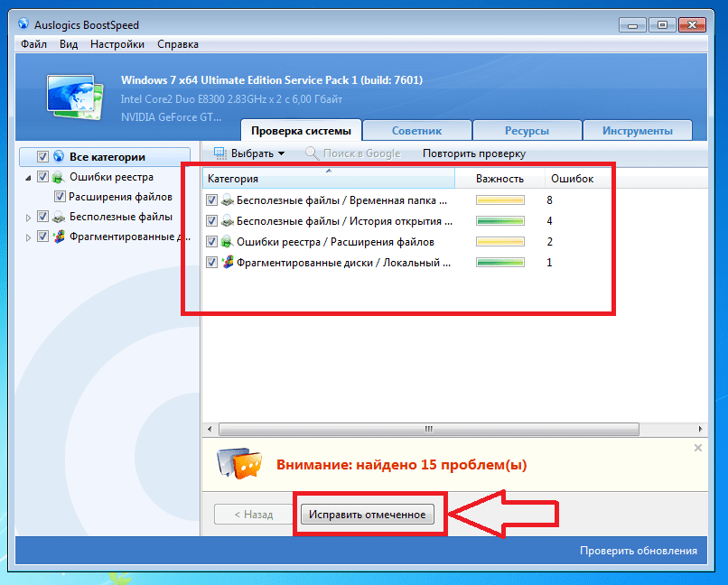Click the Auslogics BoostSpeed title bar icon
Screen dimensions: 728x585
(x=23, y=23)
